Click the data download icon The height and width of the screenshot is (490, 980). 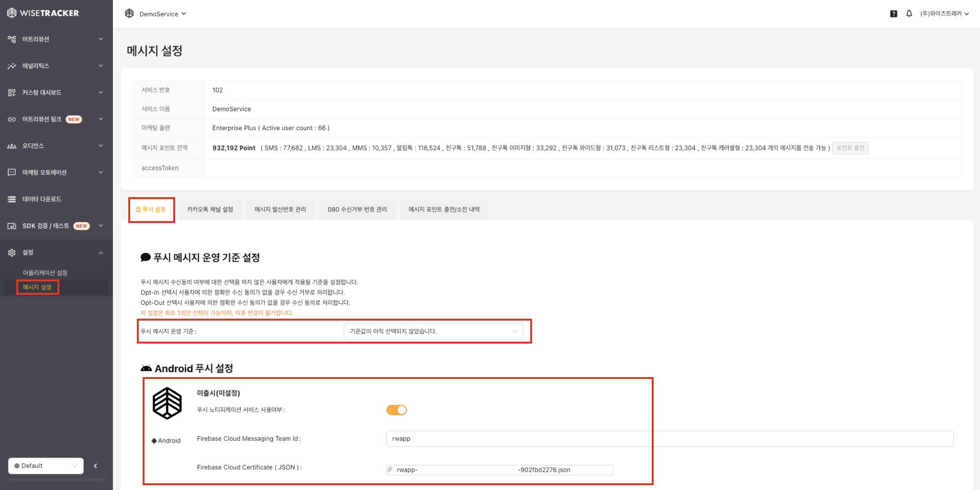click(x=11, y=200)
